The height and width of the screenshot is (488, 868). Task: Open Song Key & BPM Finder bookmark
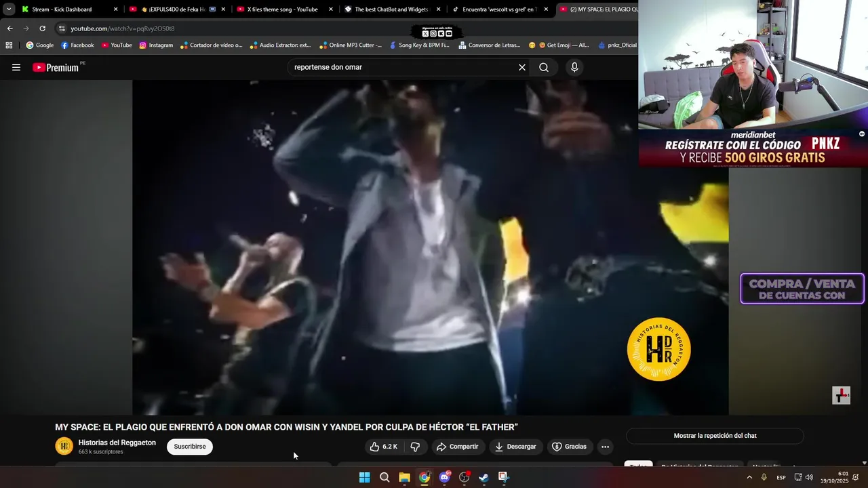pos(419,45)
